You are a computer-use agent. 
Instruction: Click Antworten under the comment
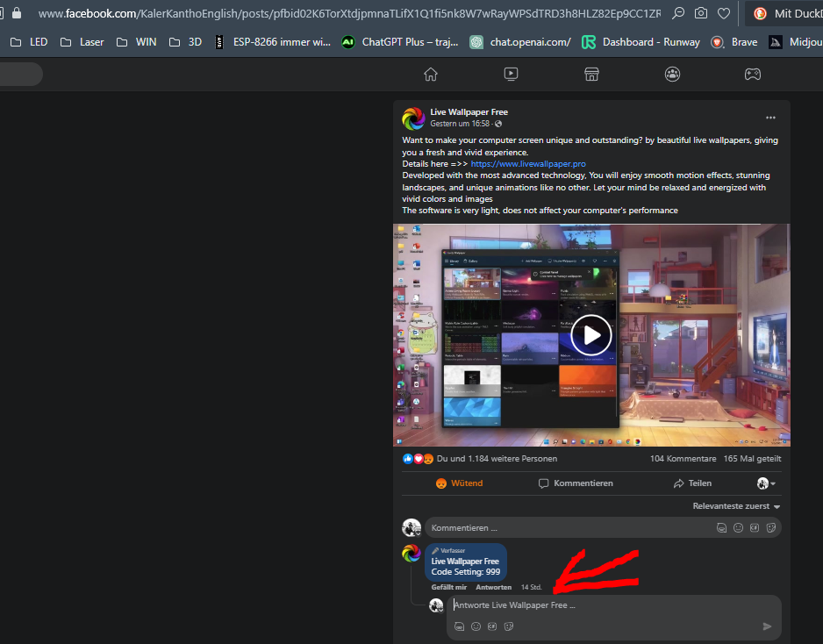(493, 587)
